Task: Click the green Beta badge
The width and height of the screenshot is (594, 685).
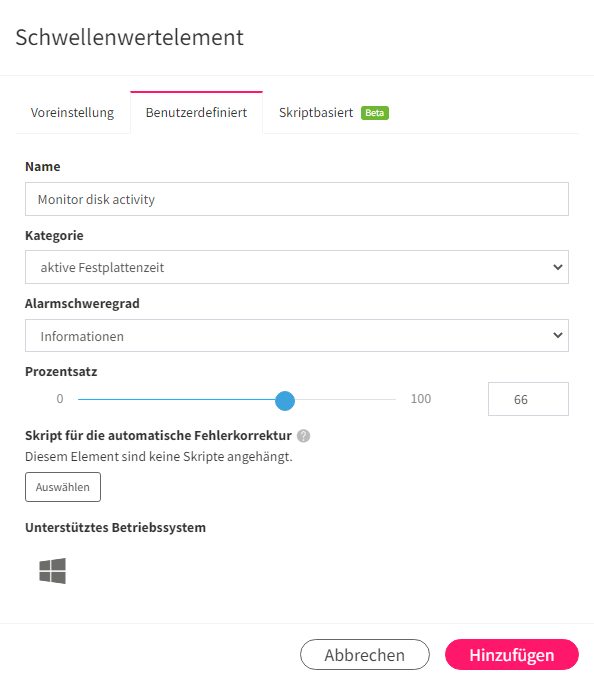Action: pyautogui.click(x=375, y=113)
